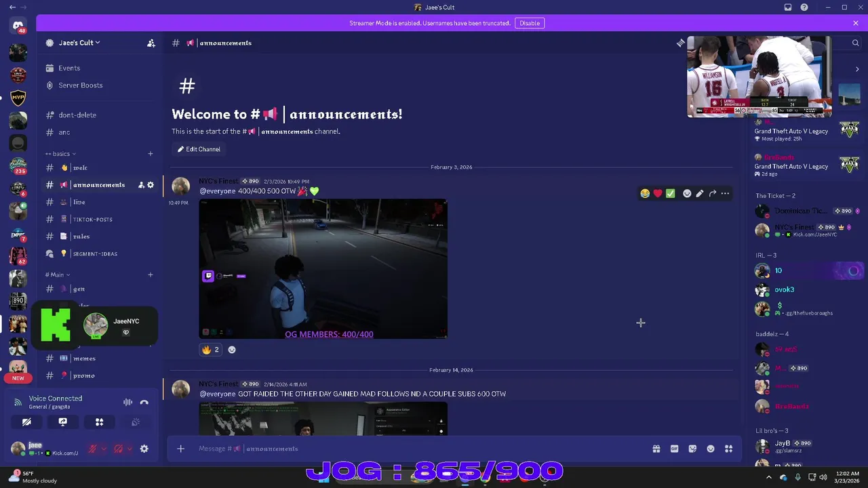
Task: Open JayB's member profile
Action: click(807, 446)
